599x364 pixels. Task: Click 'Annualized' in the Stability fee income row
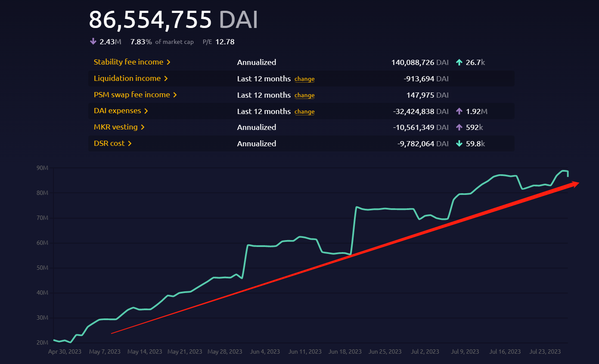257,62
